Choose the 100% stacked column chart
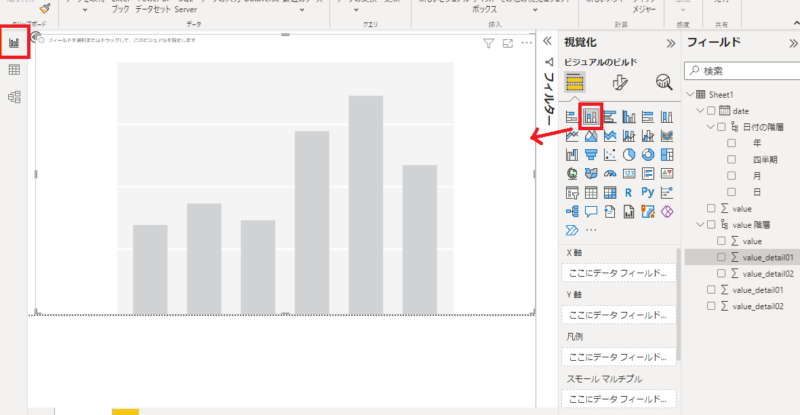 click(666, 117)
